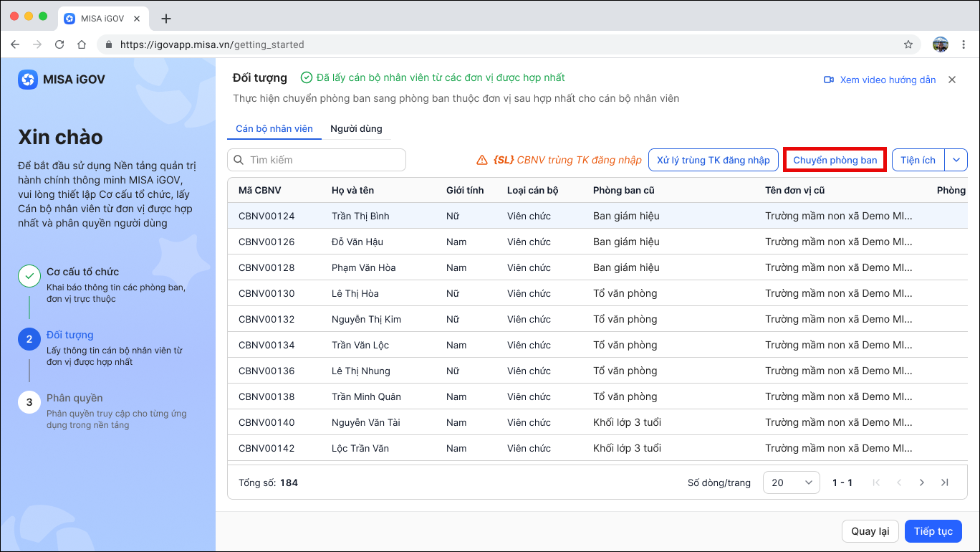
Task: Jump to the last page arrow
Action: (x=945, y=482)
